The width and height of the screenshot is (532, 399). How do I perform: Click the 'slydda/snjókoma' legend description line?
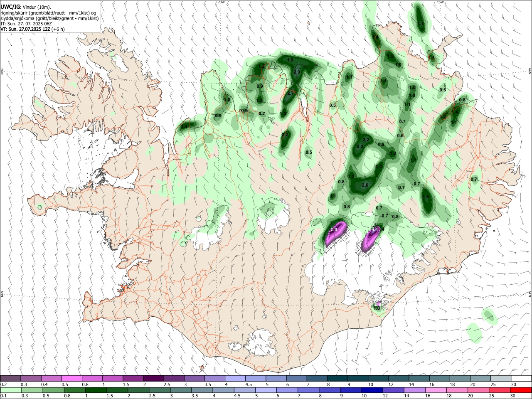(49, 18)
